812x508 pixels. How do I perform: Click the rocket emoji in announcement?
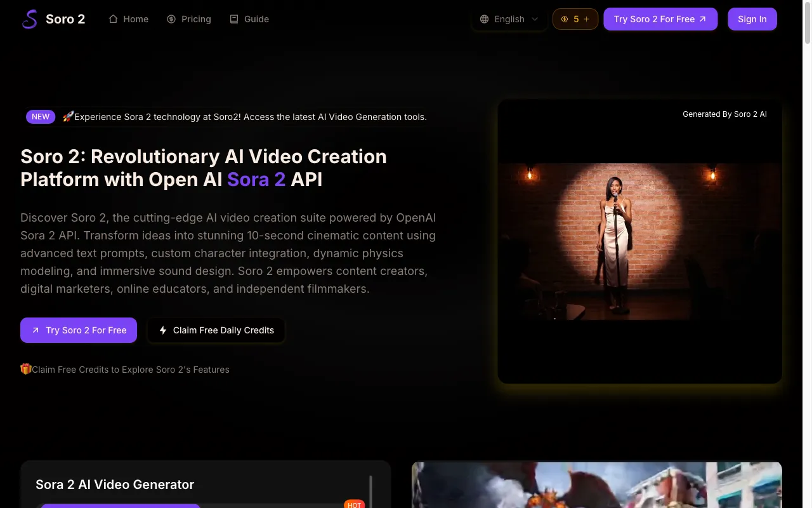[68, 116]
